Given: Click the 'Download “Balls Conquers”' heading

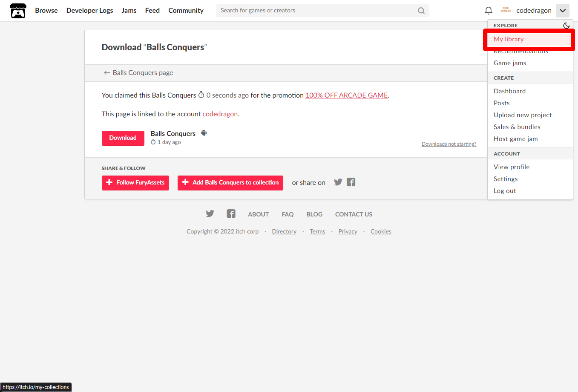Looking at the screenshot, I should point(154,47).
